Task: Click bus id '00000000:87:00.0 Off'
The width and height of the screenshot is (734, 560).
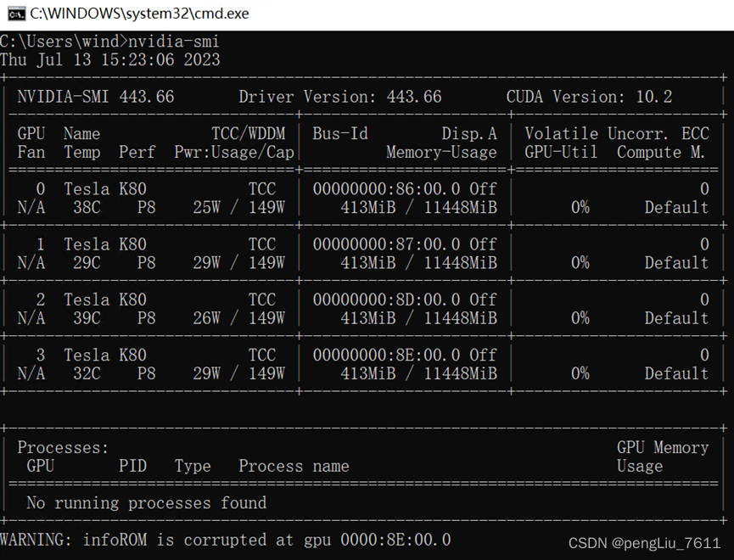Action: (x=405, y=244)
